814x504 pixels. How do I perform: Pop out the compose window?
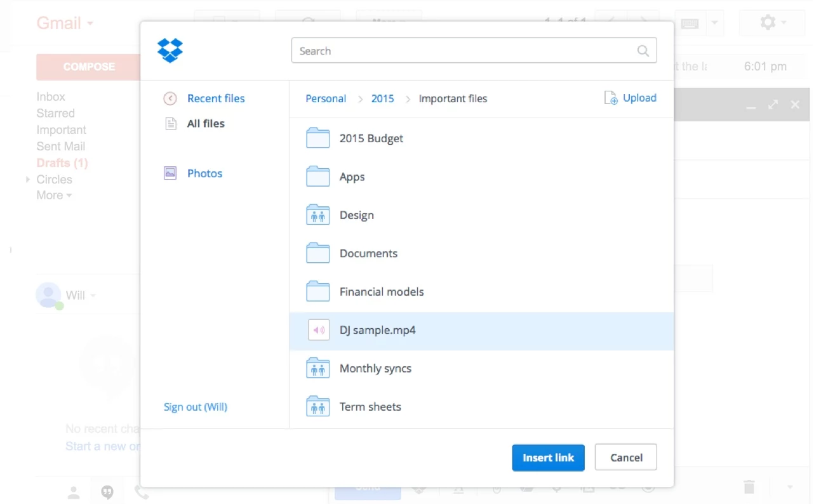click(x=773, y=105)
